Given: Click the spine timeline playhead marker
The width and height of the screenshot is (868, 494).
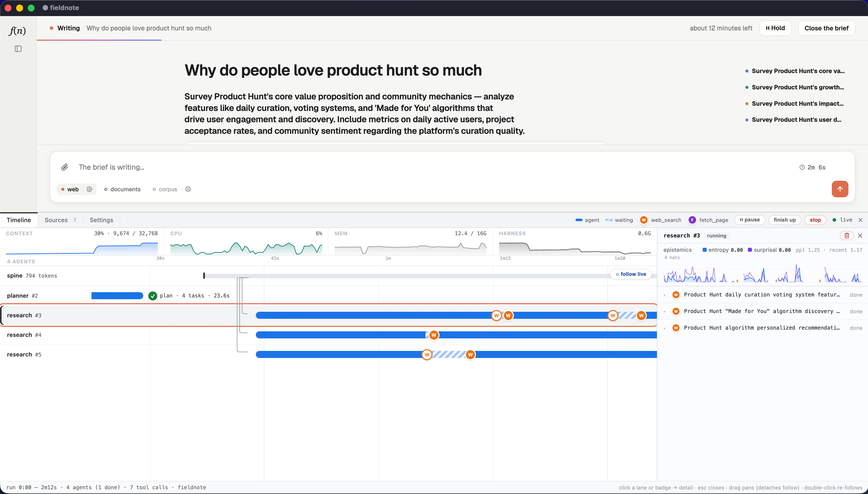Looking at the screenshot, I should pos(204,276).
